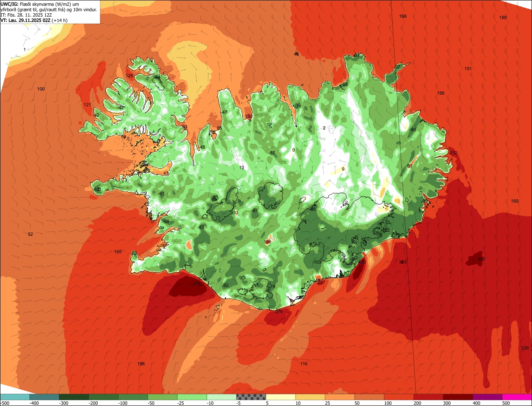Click the light orange swatch between 25 and 50
Viewport: 532px width, 406px height.
coord(339,397)
